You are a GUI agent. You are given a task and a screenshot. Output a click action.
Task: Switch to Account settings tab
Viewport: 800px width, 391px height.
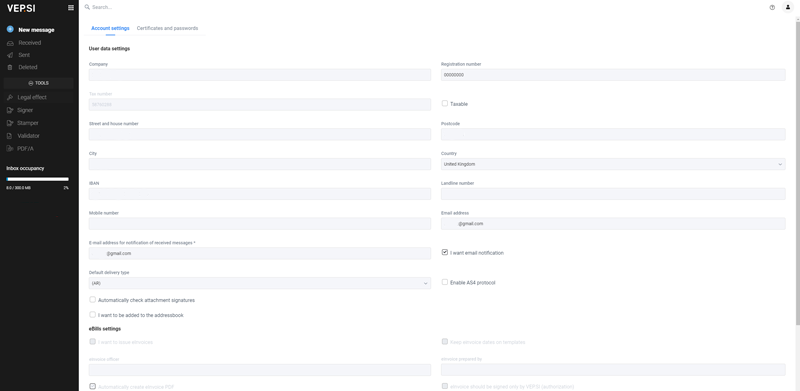coord(110,28)
